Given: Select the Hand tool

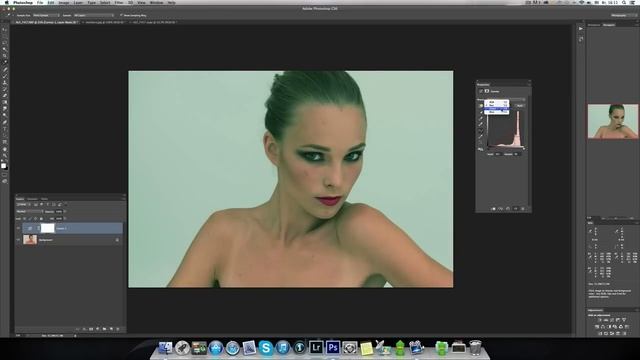Looking at the screenshot, I should (x=4, y=149).
